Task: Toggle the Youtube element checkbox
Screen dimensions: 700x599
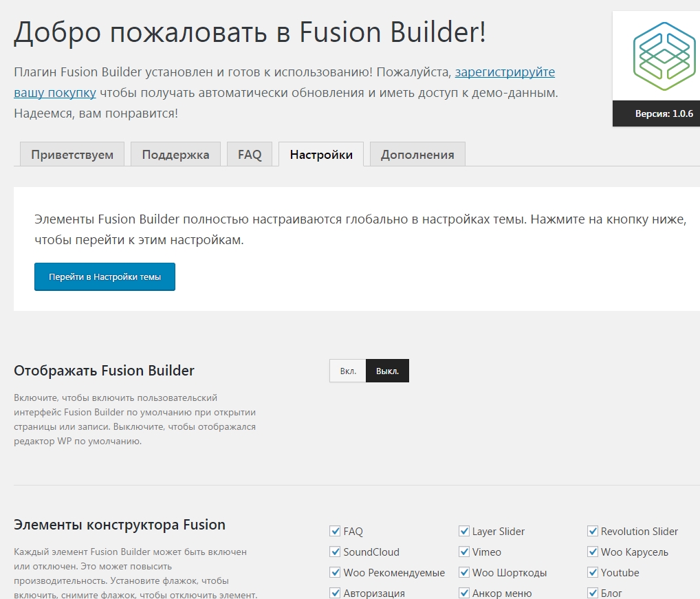Action: point(593,572)
